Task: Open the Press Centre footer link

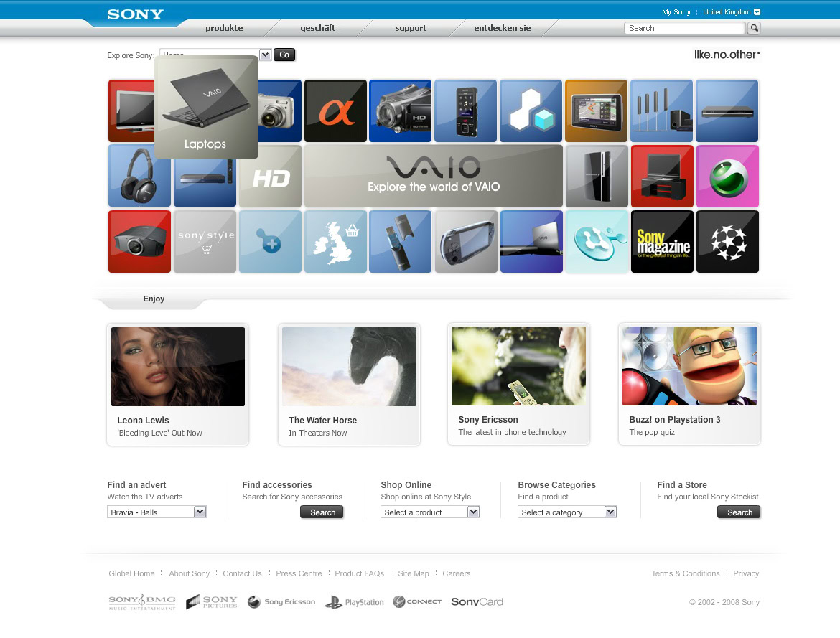Action: click(x=299, y=573)
